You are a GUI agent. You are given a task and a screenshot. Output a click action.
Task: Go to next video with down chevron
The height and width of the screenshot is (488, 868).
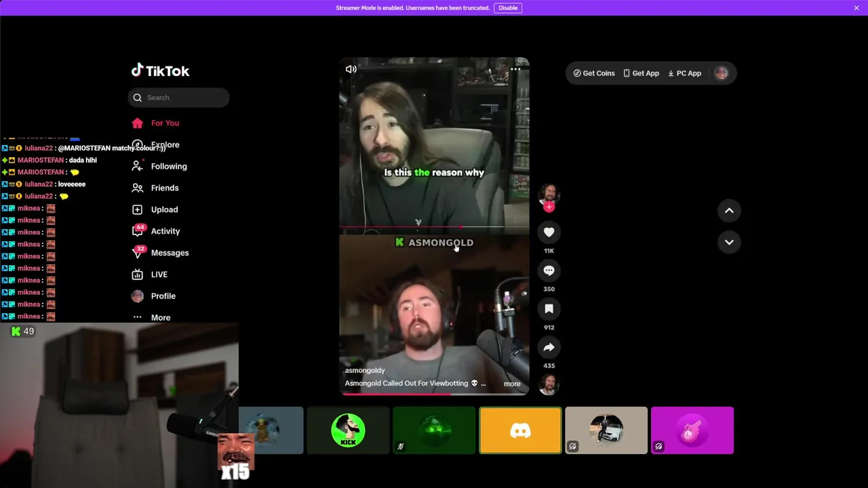pos(729,242)
